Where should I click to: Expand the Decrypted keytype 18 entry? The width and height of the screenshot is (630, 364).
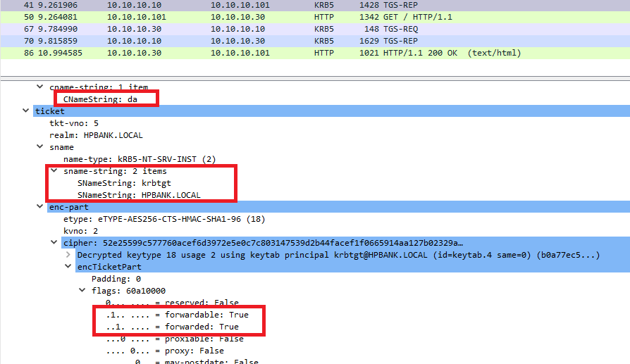point(68,255)
